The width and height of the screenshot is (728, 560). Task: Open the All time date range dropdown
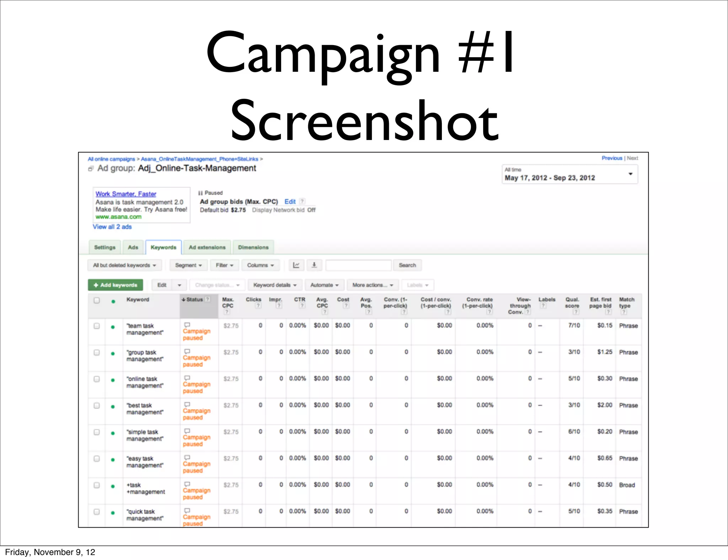pos(570,174)
